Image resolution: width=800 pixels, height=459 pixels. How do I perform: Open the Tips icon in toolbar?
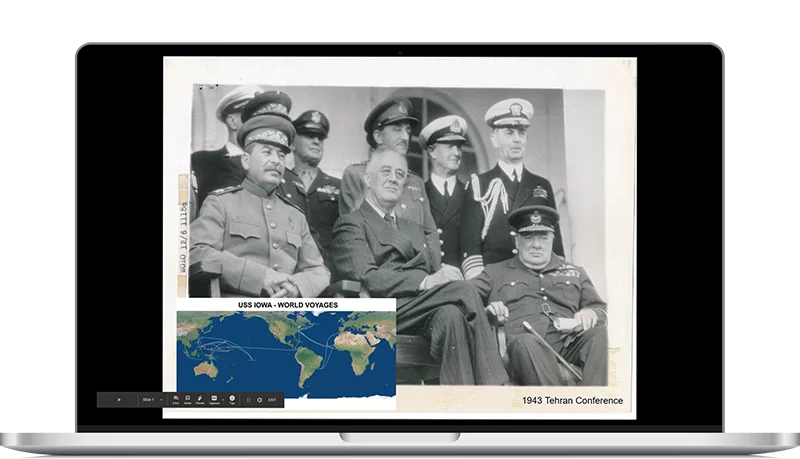pos(232,400)
